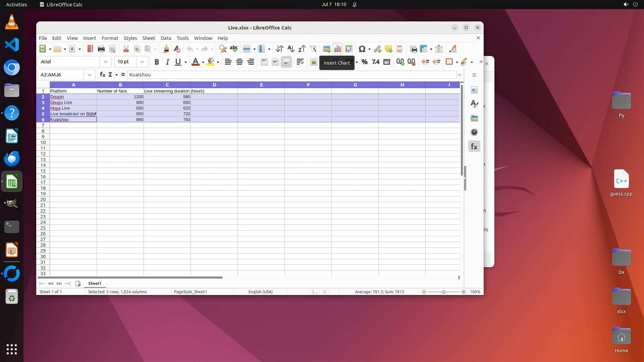Open the Format menu
Viewport: 644px width, 362px height.
(x=110, y=38)
